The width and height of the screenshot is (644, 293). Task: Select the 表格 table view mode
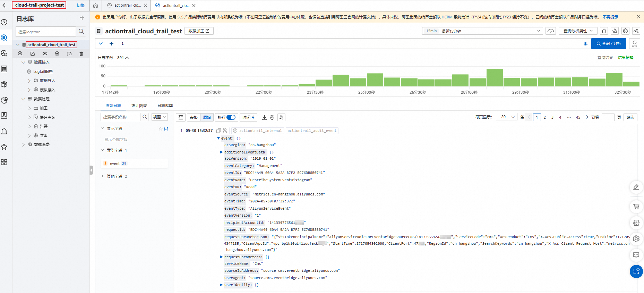[x=194, y=117]
